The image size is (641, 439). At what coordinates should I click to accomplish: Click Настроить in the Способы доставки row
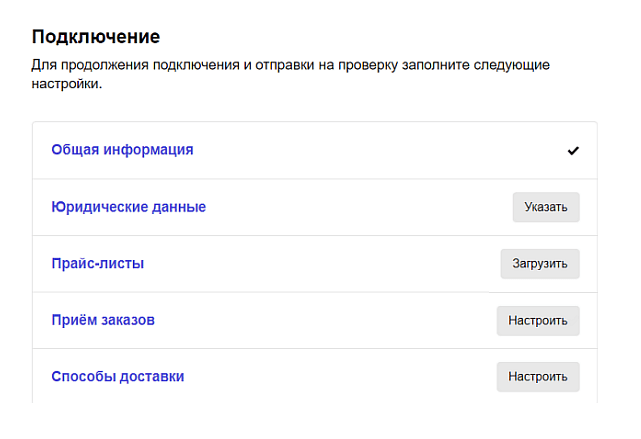(538, 377)
